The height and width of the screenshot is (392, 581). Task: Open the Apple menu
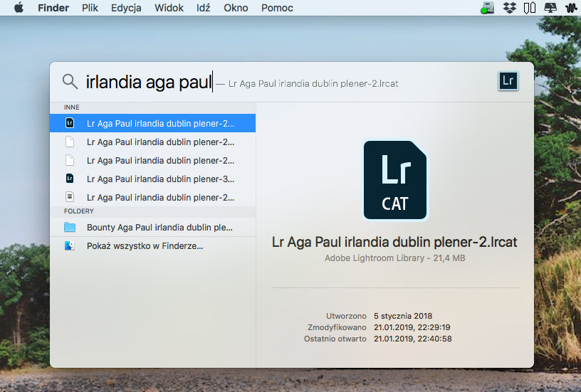(x=19, y=8)
